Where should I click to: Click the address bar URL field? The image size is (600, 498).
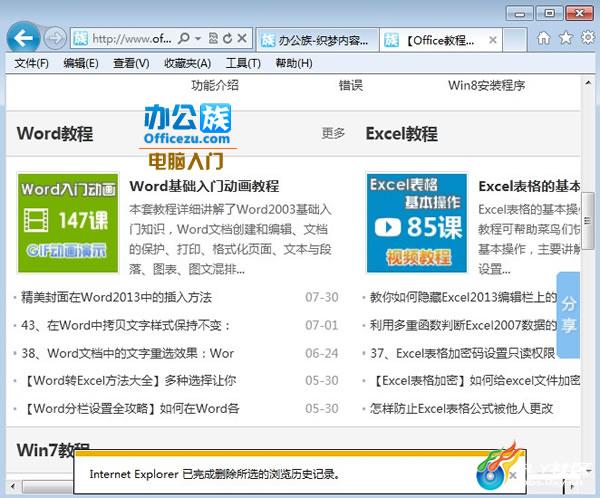coord(131,38)
